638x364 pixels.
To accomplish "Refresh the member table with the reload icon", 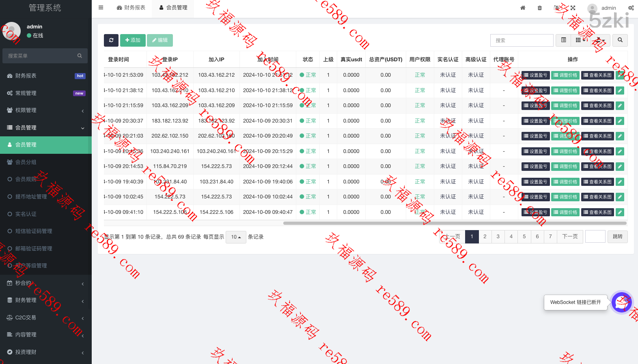I will pos(111,40).
